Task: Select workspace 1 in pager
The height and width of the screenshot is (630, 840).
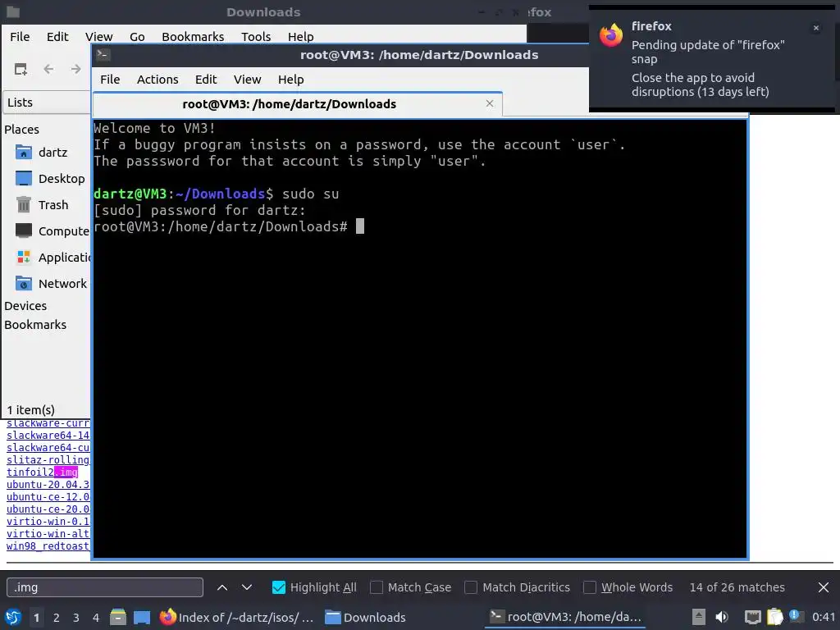Action: point(36,618)
